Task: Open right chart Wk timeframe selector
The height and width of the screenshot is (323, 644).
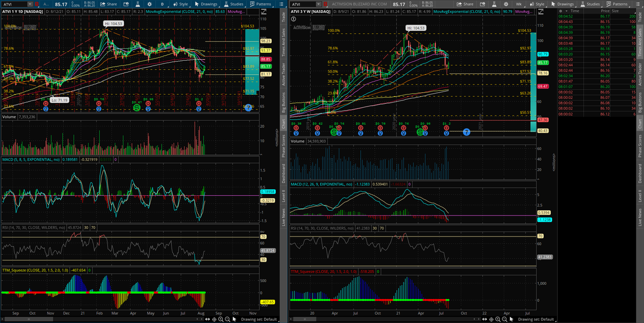Action: pos(519,4)
